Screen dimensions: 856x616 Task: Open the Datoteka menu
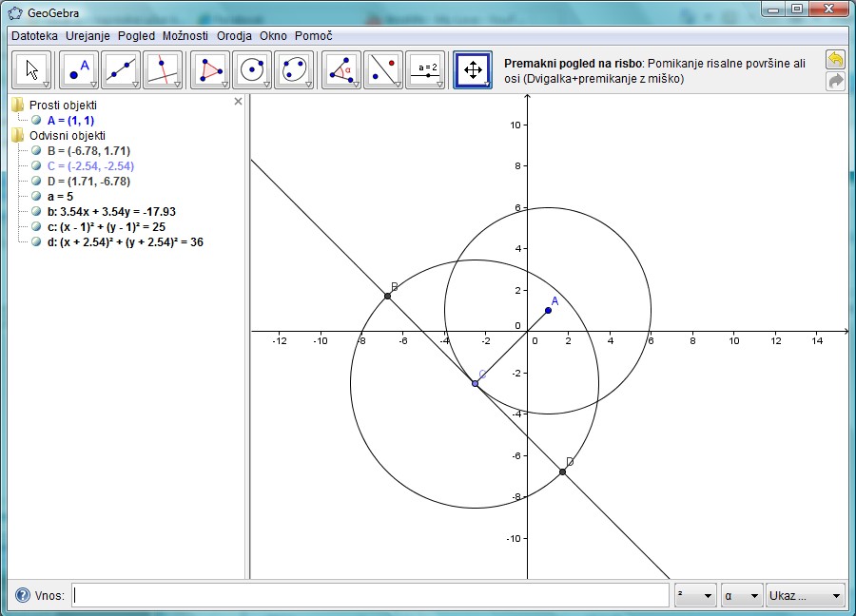34,35
